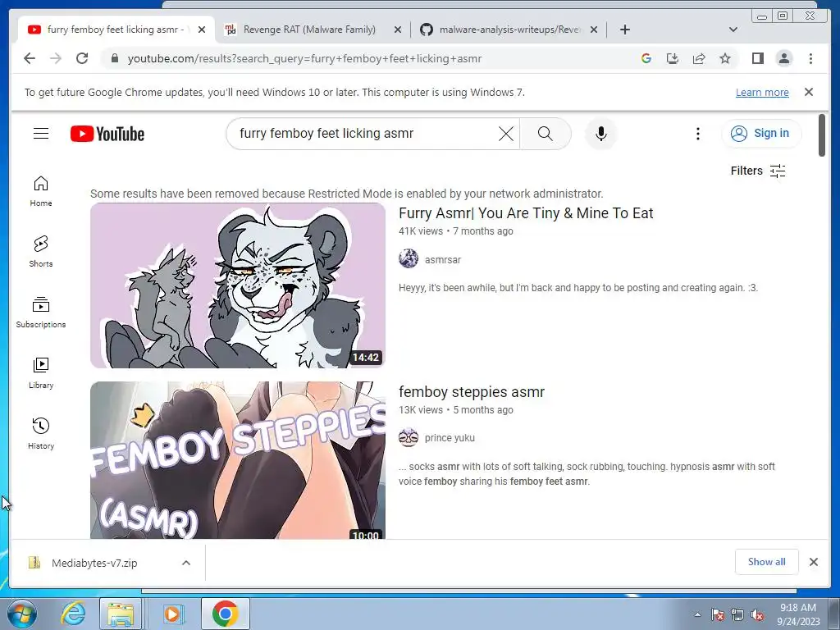Launch Windows Media Player from taskbar
Viewport: 840px width, 630px height.
[x=172, y=614]
